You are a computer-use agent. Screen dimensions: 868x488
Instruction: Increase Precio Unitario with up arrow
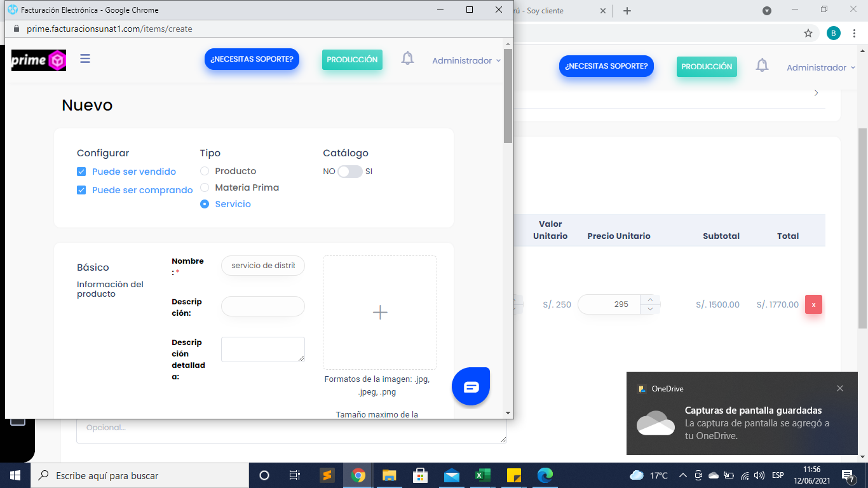(x=650, y=299)
